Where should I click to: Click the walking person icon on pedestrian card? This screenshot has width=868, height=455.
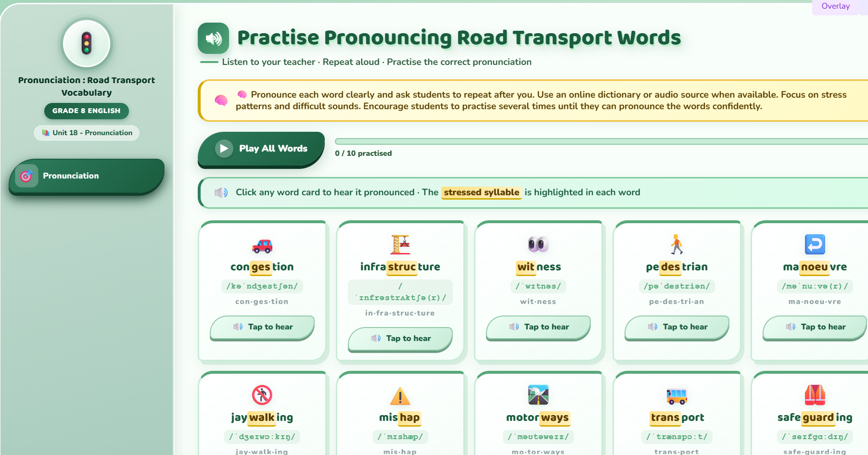[677, 244]
